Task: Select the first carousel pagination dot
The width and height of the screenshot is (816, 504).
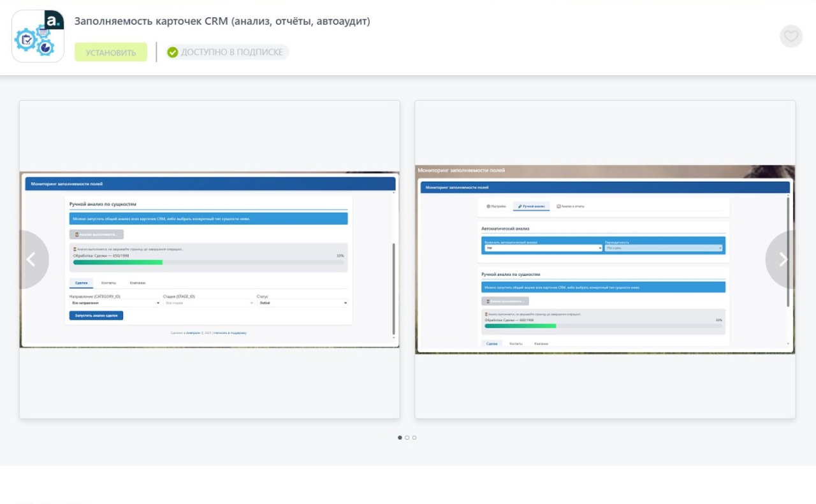Action: 400,438
